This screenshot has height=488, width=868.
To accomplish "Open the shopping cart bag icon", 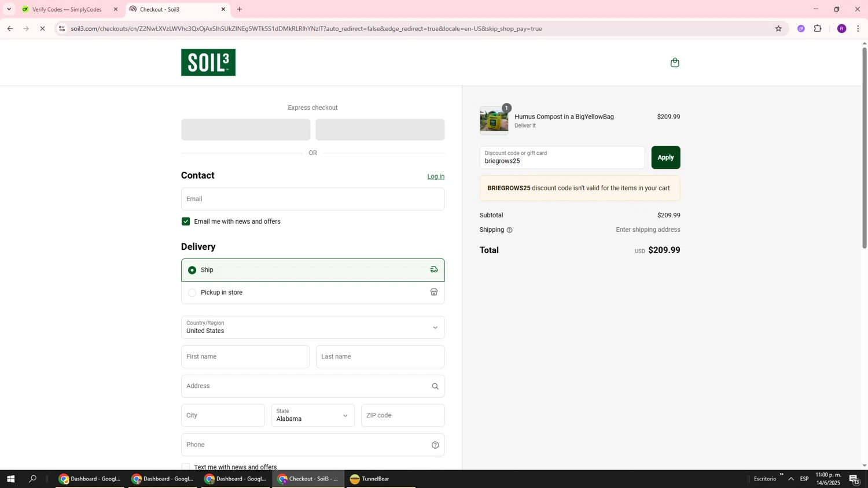I will click(x=674, y=62).
